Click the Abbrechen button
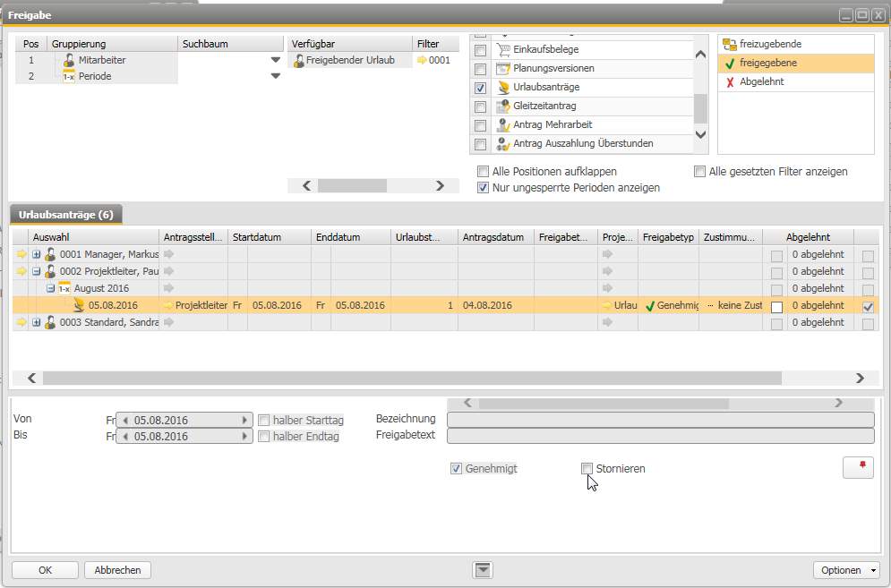The image size is (891, 588). [117, 570]
